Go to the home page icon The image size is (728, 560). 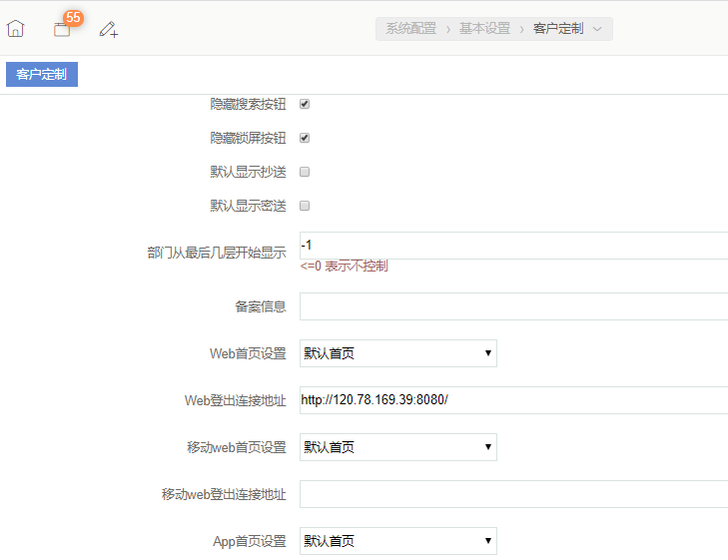tap(15, 29)
